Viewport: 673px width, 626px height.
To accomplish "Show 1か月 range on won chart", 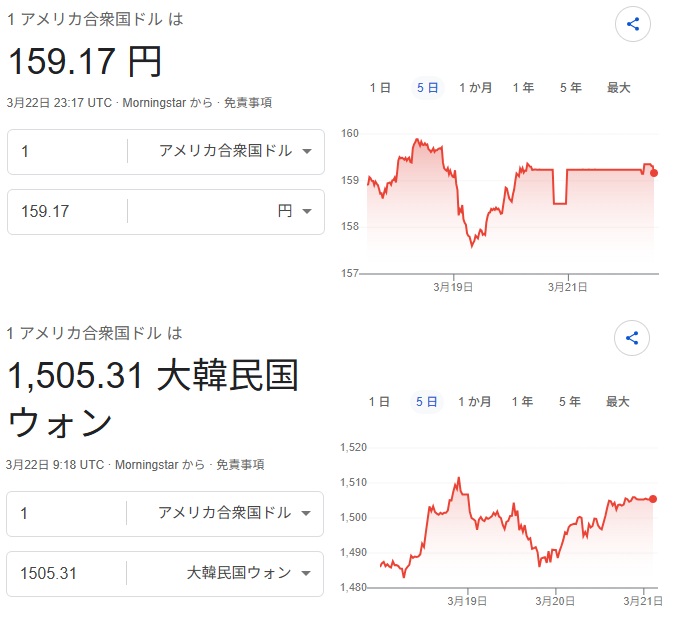I will (x=475, y=402).
